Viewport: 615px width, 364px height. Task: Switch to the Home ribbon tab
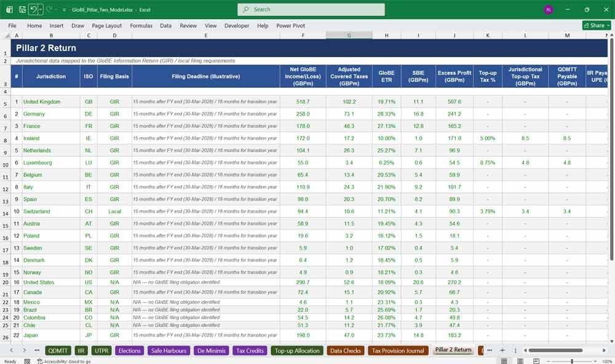34,25
